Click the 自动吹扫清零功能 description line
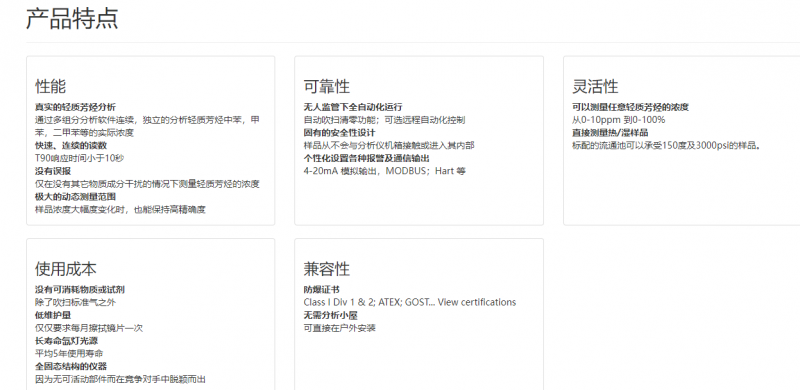This screenshot has width=800, height=390. click(384, 120)
